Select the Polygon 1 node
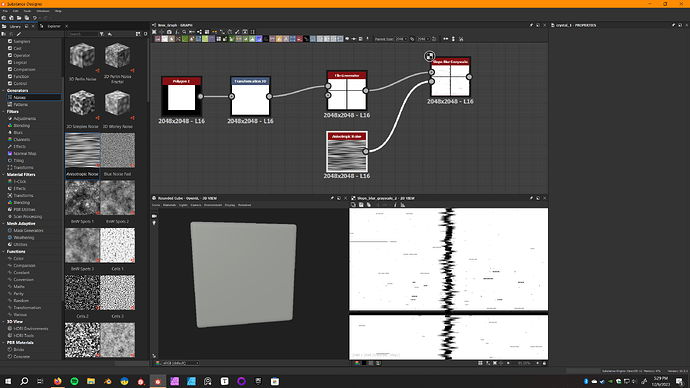This screenshot has height=388, width=690. 181,96
